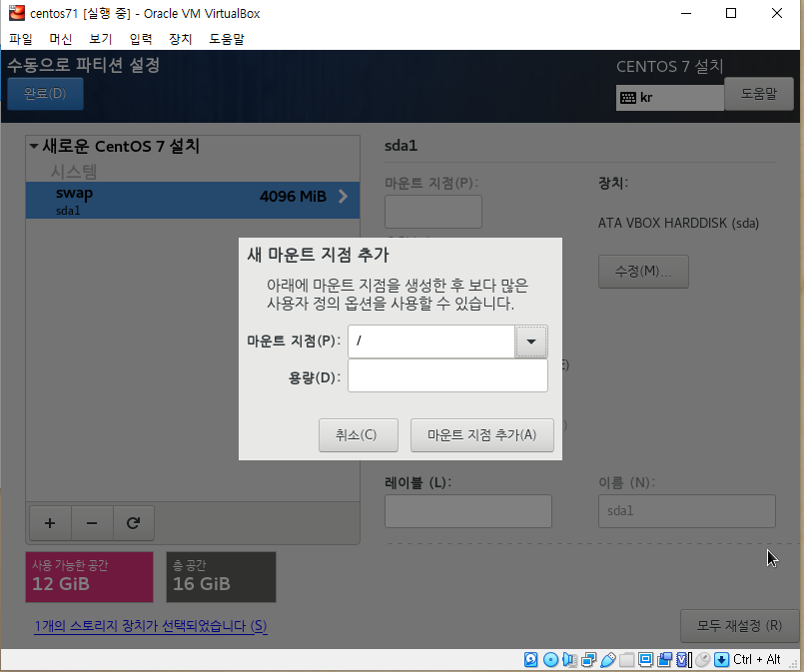Screen dimensions: 804x672
Task: Minimize the VirtualBox window
Action: [686, 13]
